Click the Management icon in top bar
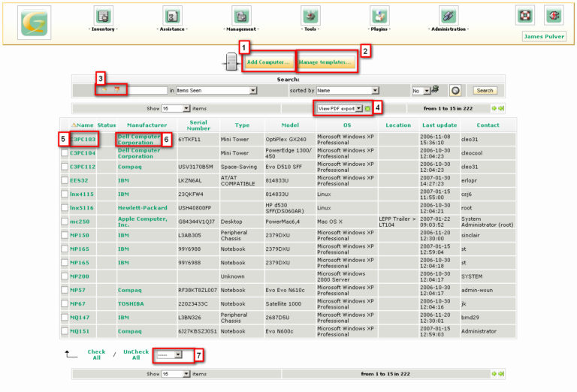Viewport: 577px width, 392px height. pos(241,16)
